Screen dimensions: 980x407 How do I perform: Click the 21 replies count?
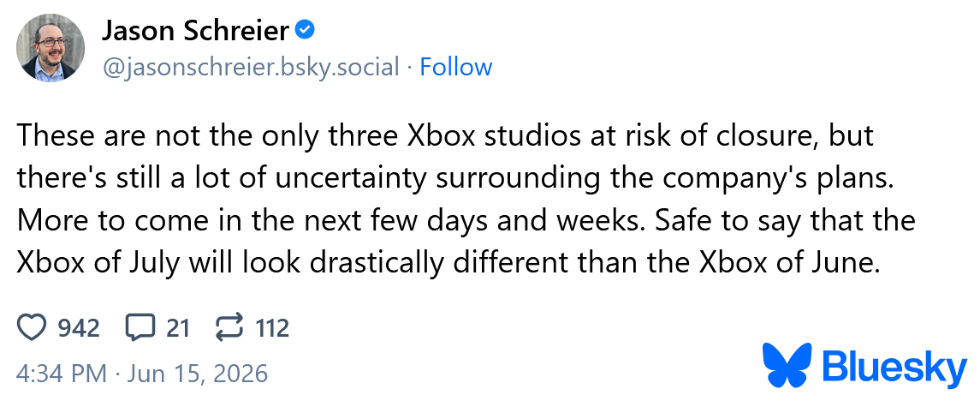pyautogui.click(x=178, y=328)
